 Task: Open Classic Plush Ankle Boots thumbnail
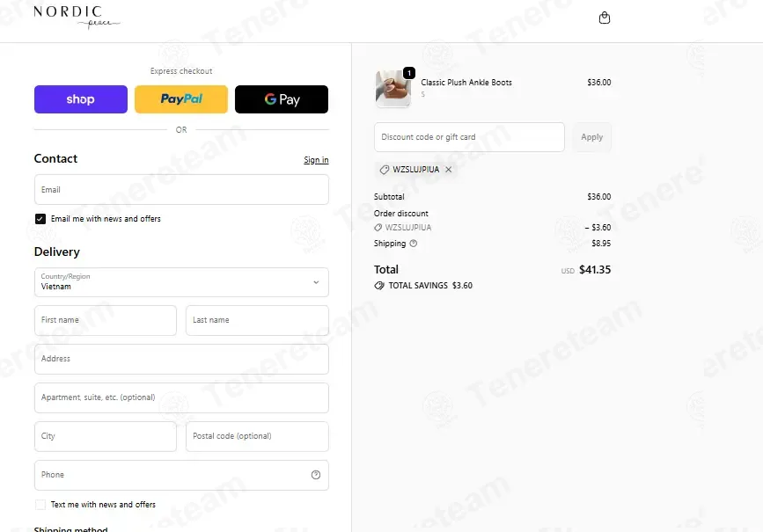[x=393, y=88]
